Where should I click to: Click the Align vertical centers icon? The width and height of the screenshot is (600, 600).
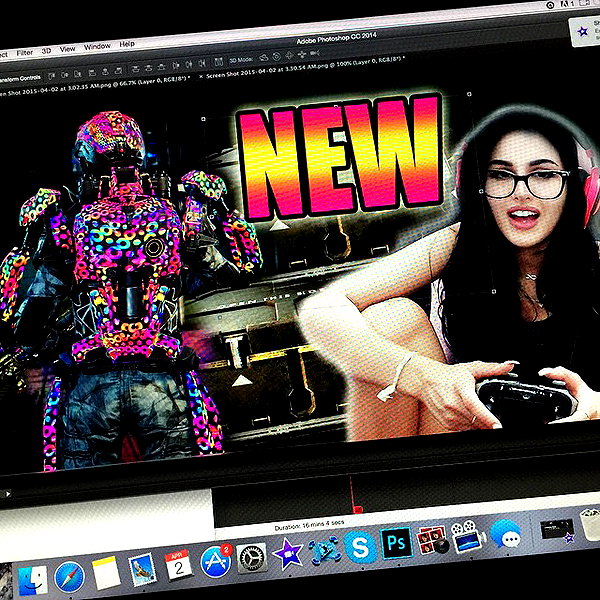[65, 75]
